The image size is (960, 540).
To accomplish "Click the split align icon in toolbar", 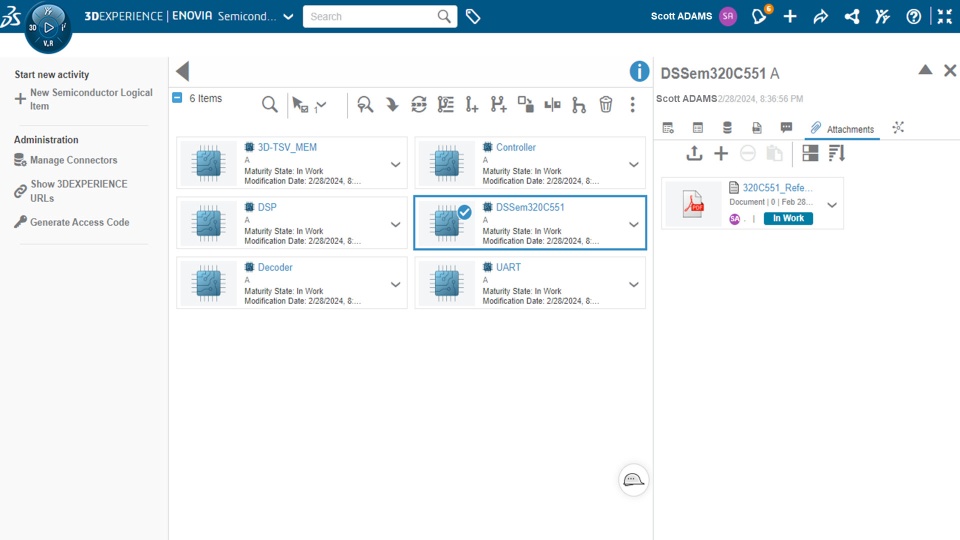I will [552, 105].
